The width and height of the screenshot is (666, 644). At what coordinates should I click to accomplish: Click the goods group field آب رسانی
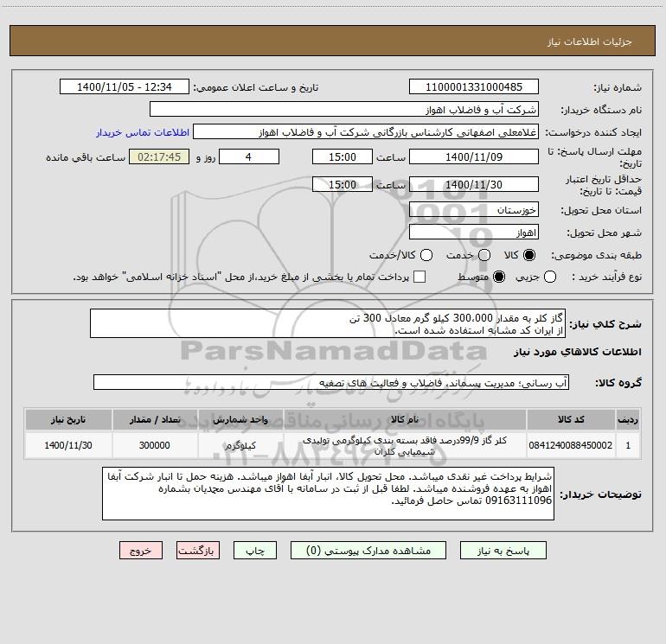(331, 382)
